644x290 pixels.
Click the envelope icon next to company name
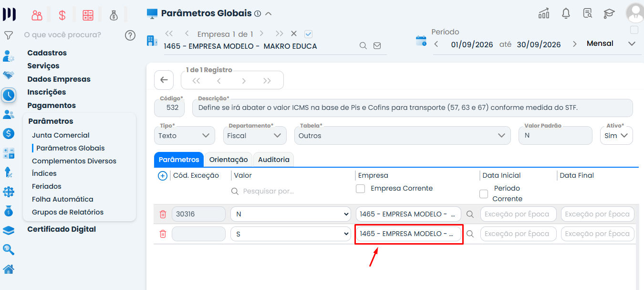pos(377,46)
